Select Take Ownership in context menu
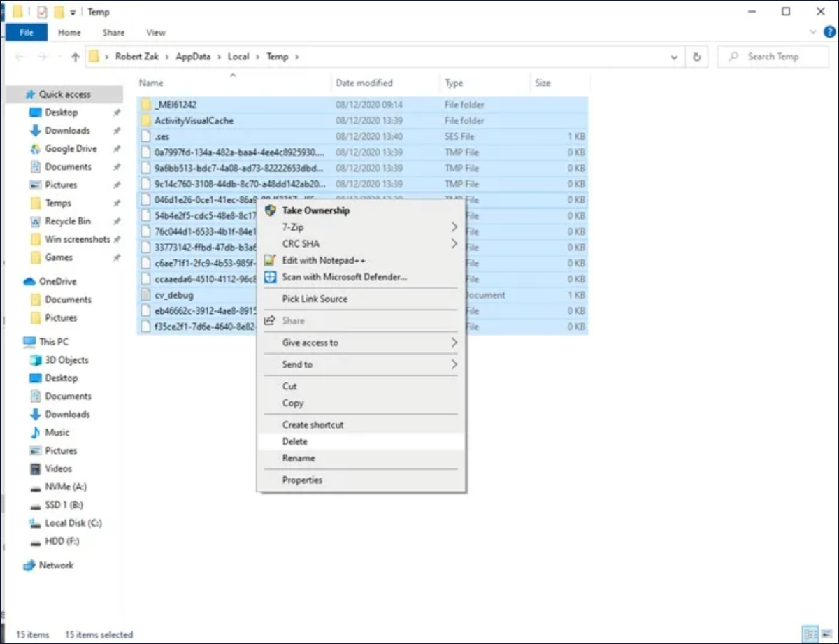 coord(315,210)
